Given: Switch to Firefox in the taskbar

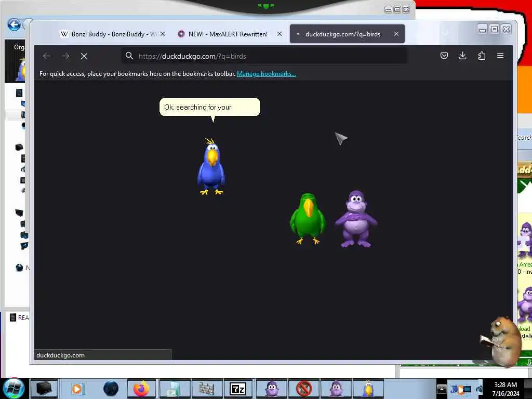Looking at the screenshot, I should [141, 389].
